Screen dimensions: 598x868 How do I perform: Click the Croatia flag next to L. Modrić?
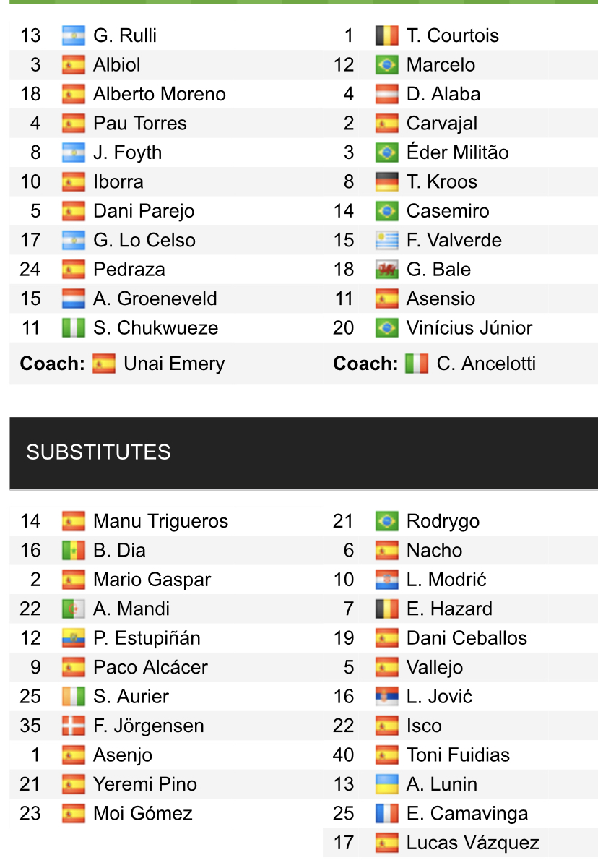pos(386,580)
